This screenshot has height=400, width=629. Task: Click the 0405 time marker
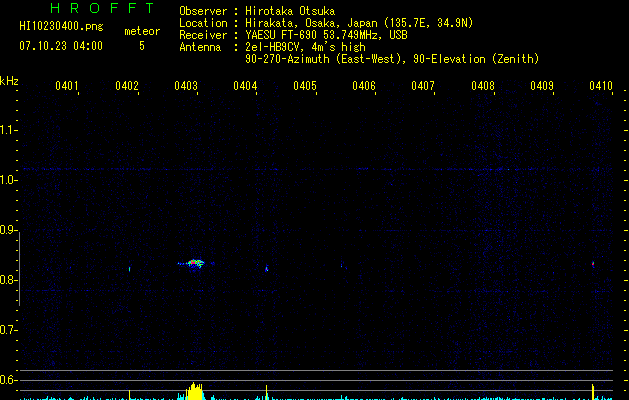(304, 86)
